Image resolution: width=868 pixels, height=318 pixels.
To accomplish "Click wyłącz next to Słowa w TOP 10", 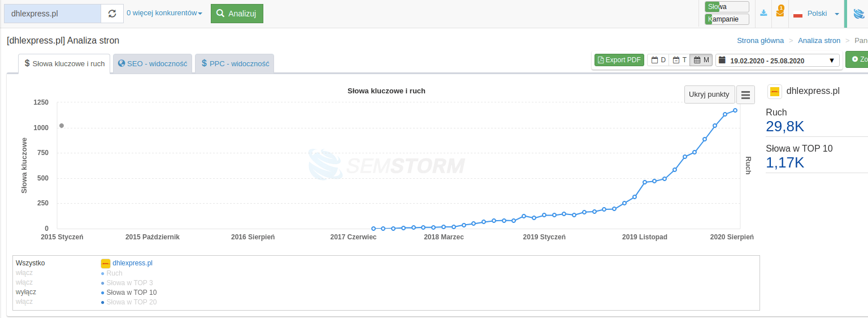I will pyautogui.click(x=26, y=292).
